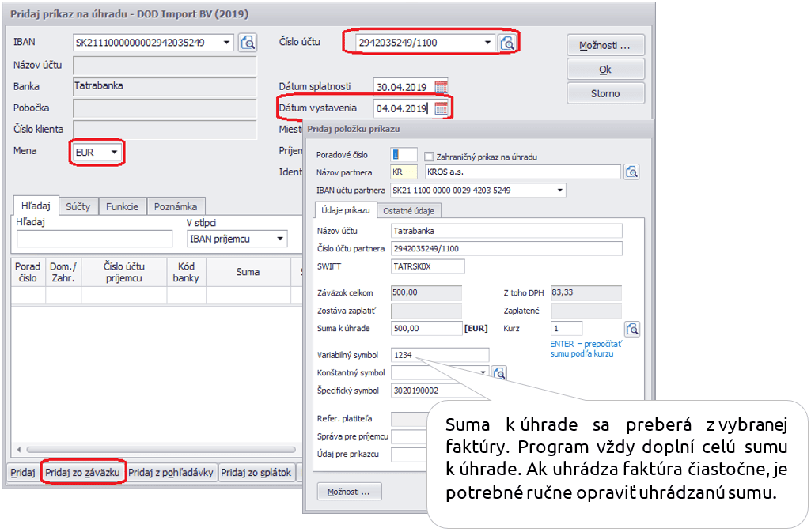Click lookup icon next to Konštantný symbol
811x532 pixels.
[499, 373]
